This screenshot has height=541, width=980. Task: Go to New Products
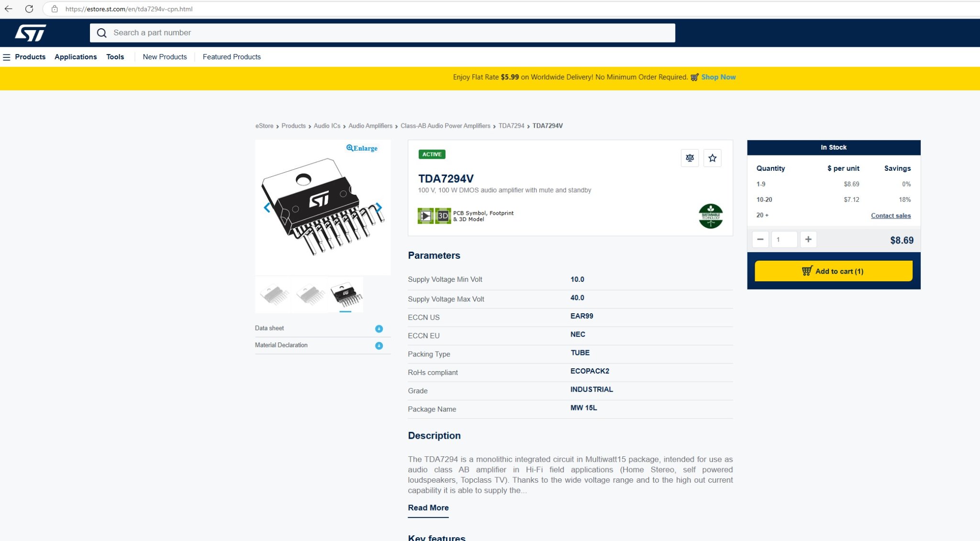coord(165,57)
